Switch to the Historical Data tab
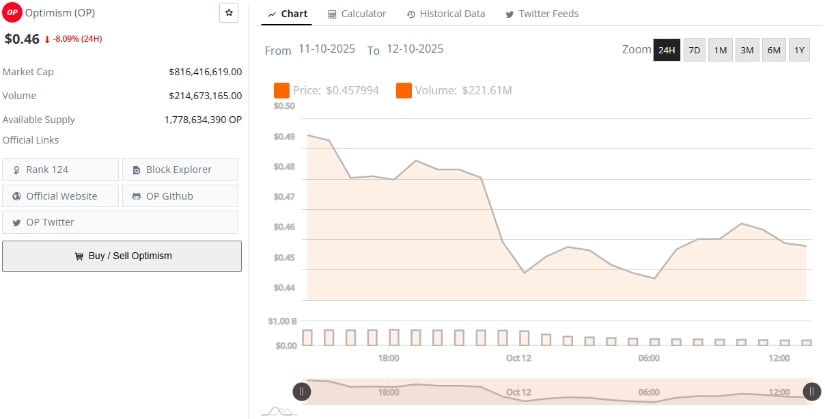This screenshot has width=825, height=419. tap(446, 14)
